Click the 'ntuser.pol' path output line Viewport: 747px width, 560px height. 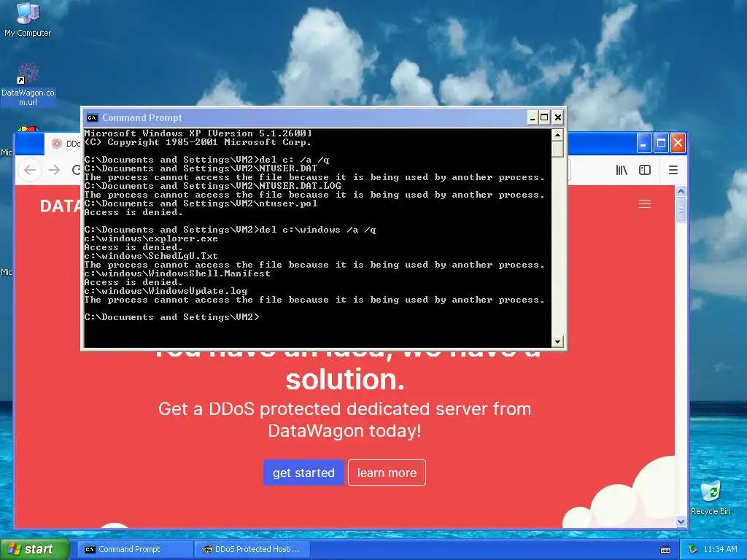tap(201, 203)
